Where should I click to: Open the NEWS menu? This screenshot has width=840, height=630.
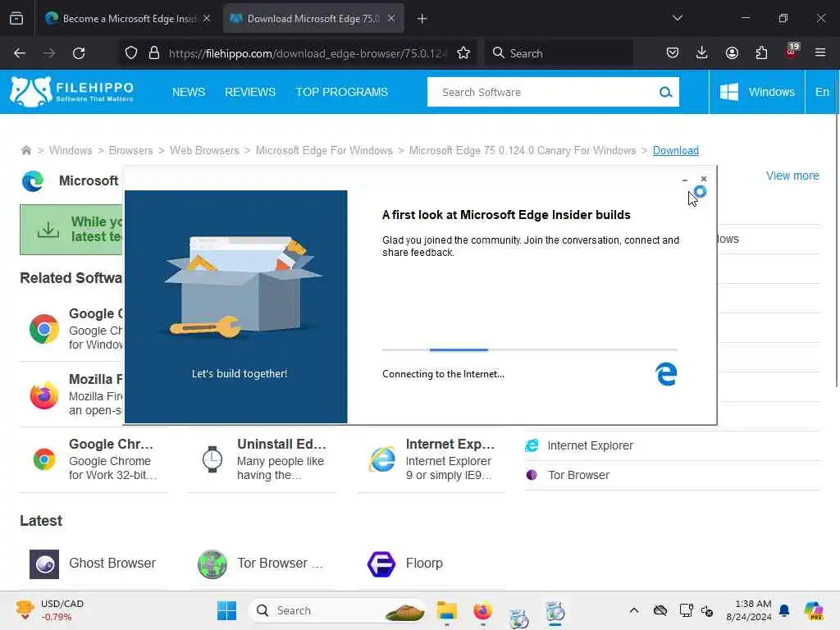point(189,92)
